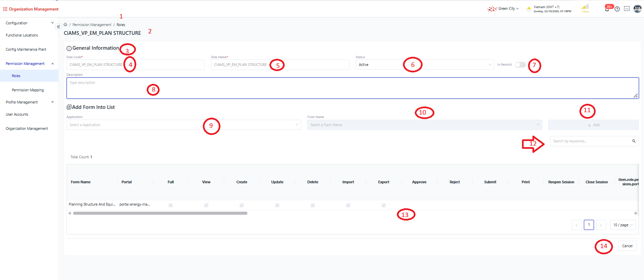Click the Green City organization logo

[492, 9]
